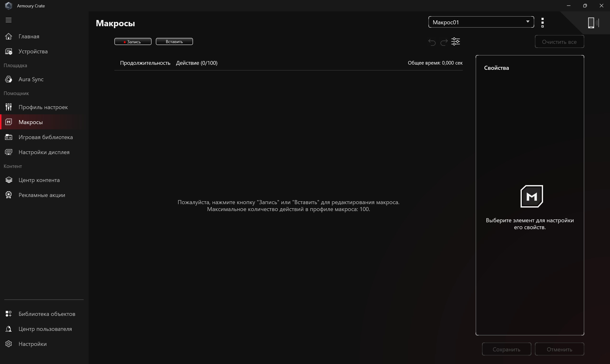Screen dimensions: 610x364
Task: Open the Настройки gear icon
Action: pos(9,344)
